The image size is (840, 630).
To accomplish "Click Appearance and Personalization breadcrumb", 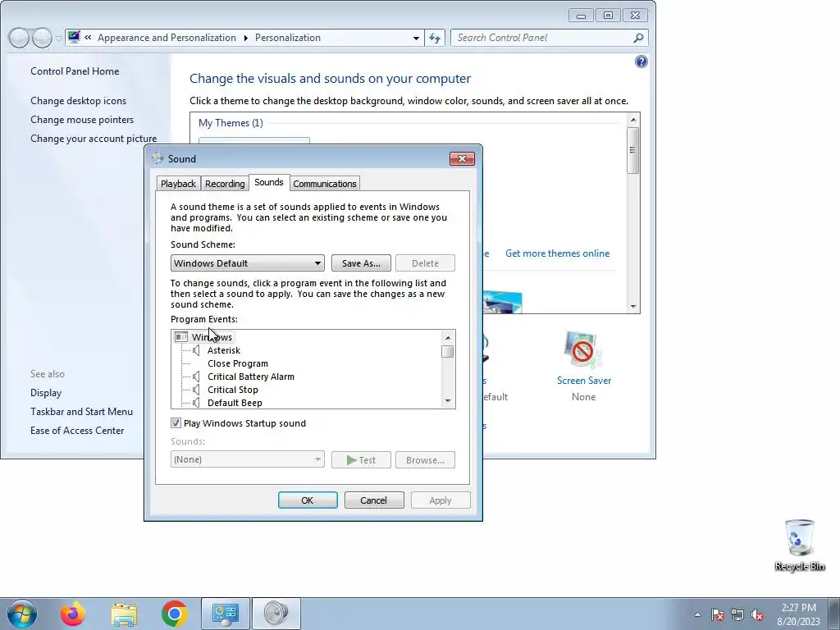I will tap(167, 38).
